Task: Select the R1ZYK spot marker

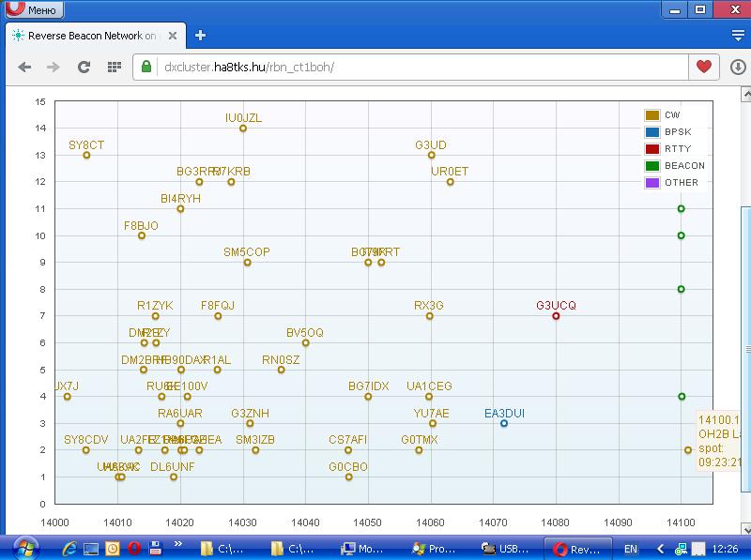Action: (155, 316)
